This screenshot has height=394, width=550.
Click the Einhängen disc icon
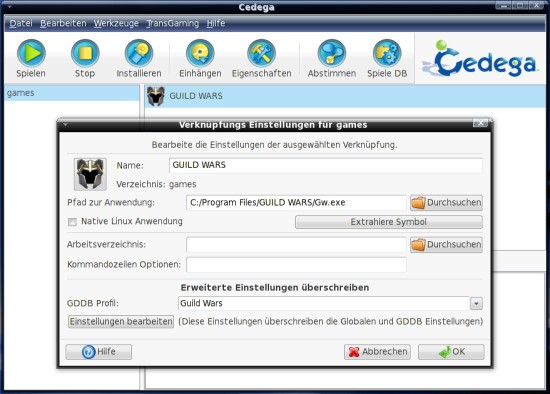[x=200, y=53]
